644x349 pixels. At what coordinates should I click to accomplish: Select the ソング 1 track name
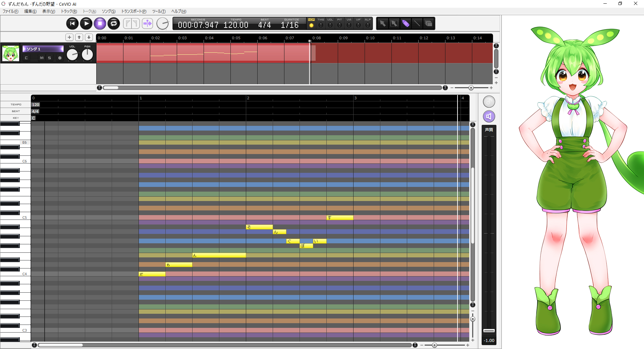click(43, 49)
